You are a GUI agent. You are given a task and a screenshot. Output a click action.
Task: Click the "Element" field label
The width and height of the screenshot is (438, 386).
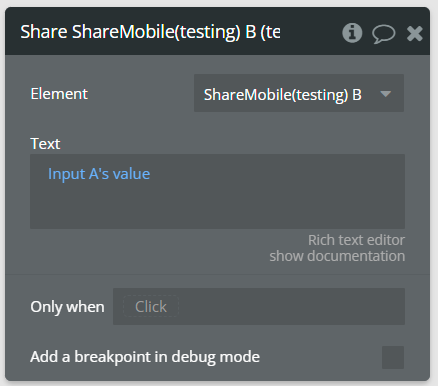[59, 94]
